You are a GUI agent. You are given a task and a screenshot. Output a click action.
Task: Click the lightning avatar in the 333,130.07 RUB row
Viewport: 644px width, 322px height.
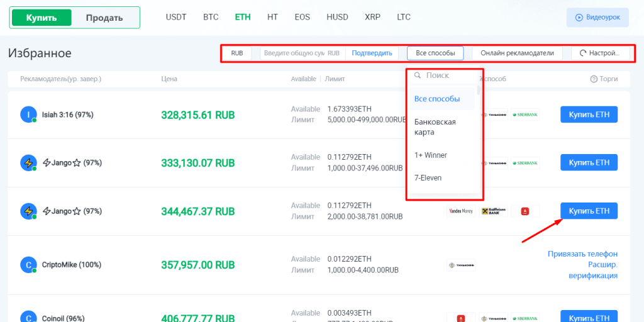click(x=28, y=163)
